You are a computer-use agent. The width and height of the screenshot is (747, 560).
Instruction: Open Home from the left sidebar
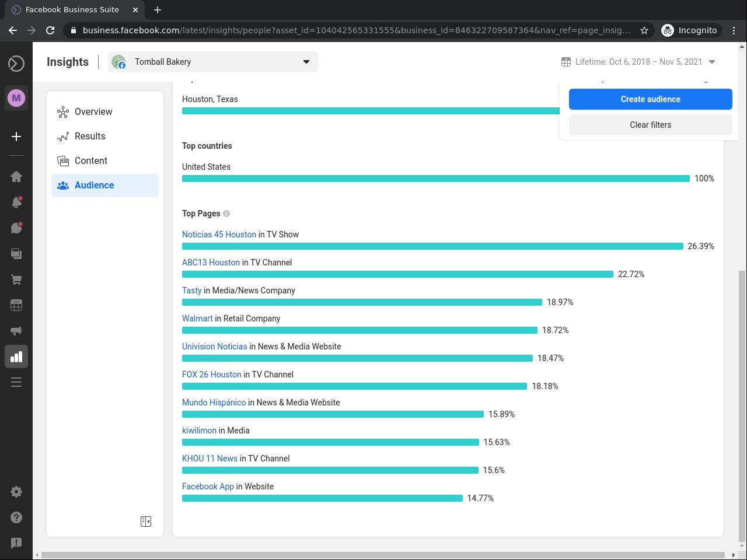click(x=16, y=177)
